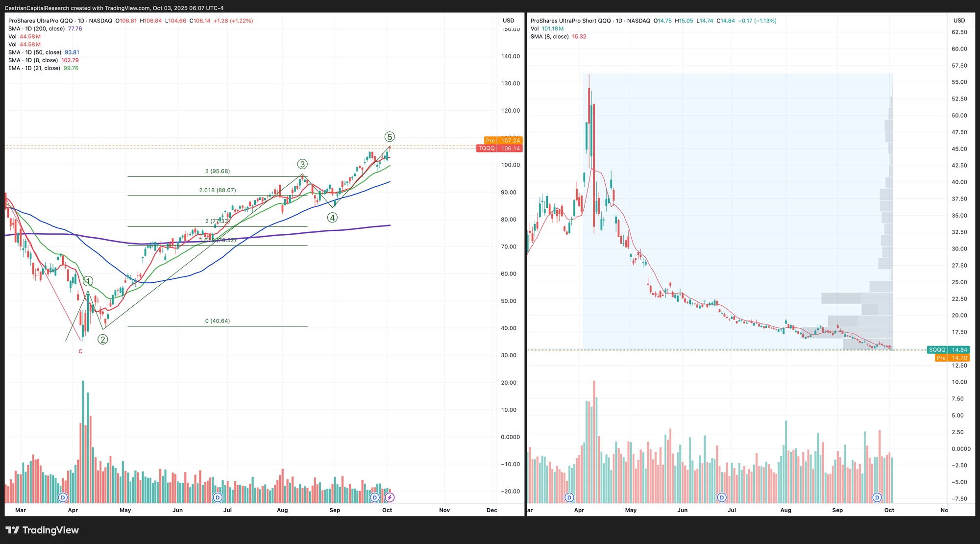Select SMA 8 legend on SQQQ chart
This screenshot has height=544, width=980.
point(550,37)
